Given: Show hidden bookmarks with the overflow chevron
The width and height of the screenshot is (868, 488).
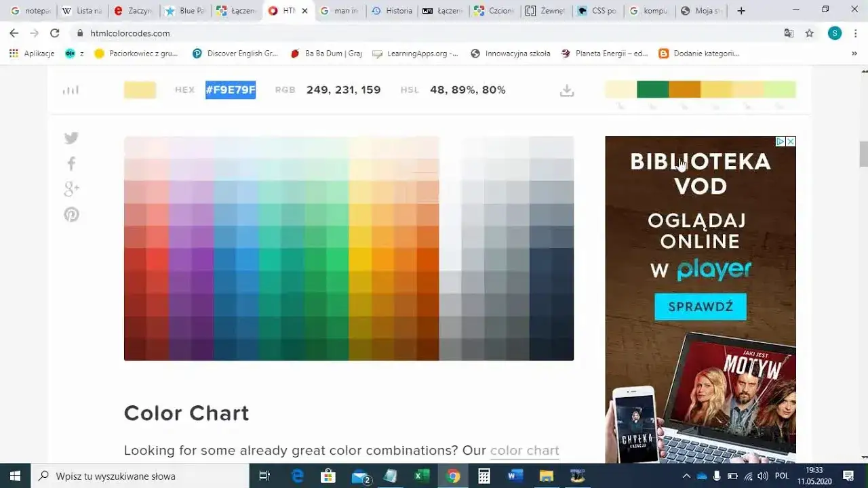Looking at the screenshot, I should click(x=856, y=53).
